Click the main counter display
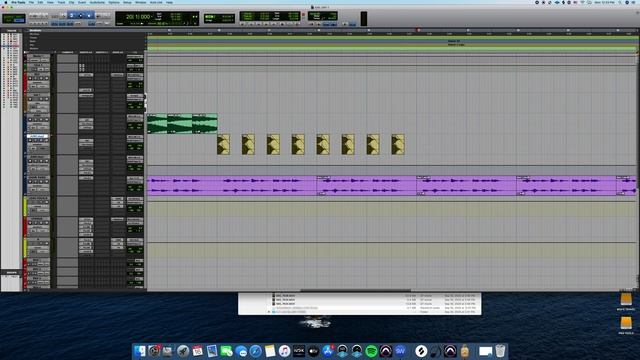 tap(138, 17)
